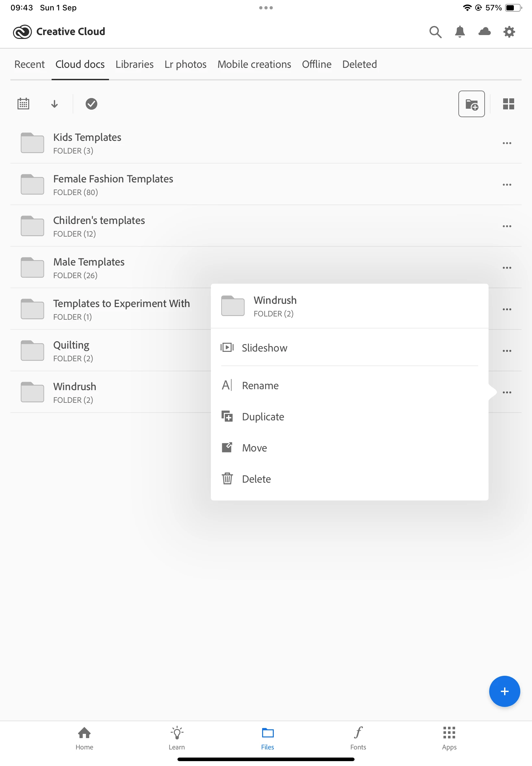Viewport: 532px width, 766px height.
Task: Open the Offline tab
Action: point(316,64)
